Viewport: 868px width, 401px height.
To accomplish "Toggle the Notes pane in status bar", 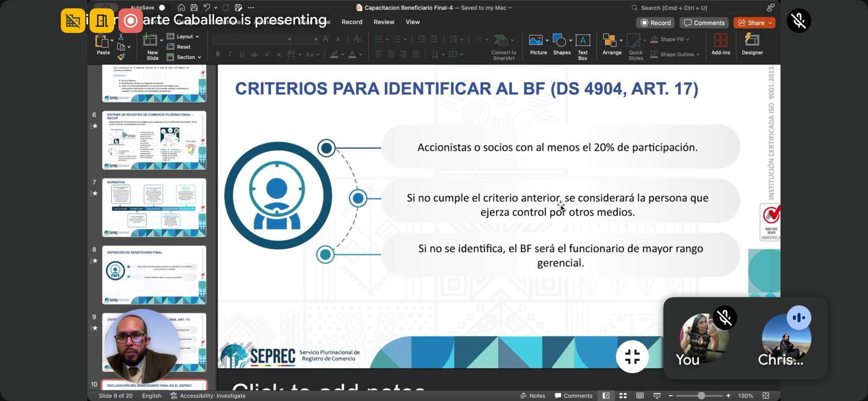I will coord(533,396).
